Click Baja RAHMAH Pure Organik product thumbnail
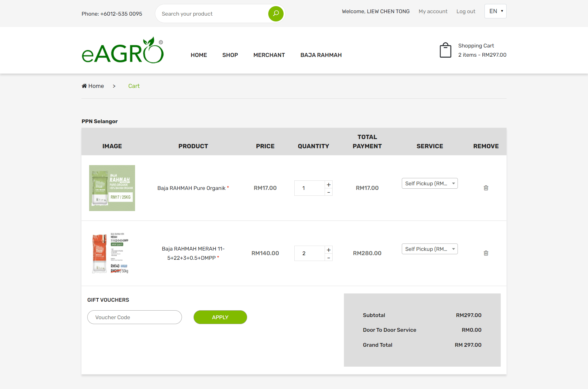The width and height of the screenshot is (588, 389). point(112,188)
